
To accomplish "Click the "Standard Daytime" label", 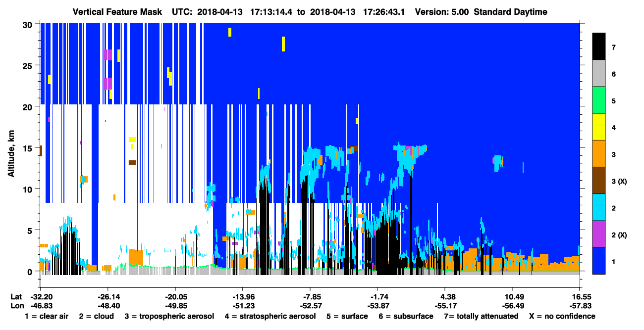I will click(511, 12).
